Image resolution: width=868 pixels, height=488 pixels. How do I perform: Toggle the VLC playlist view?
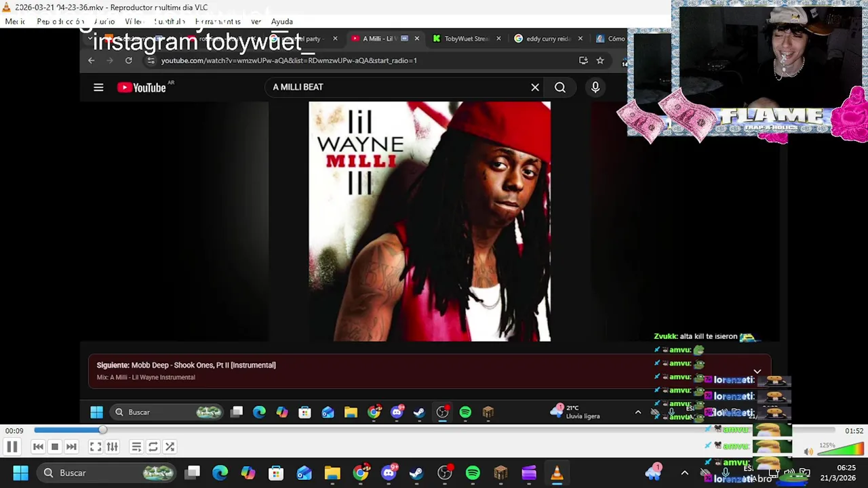click(136, 447)
